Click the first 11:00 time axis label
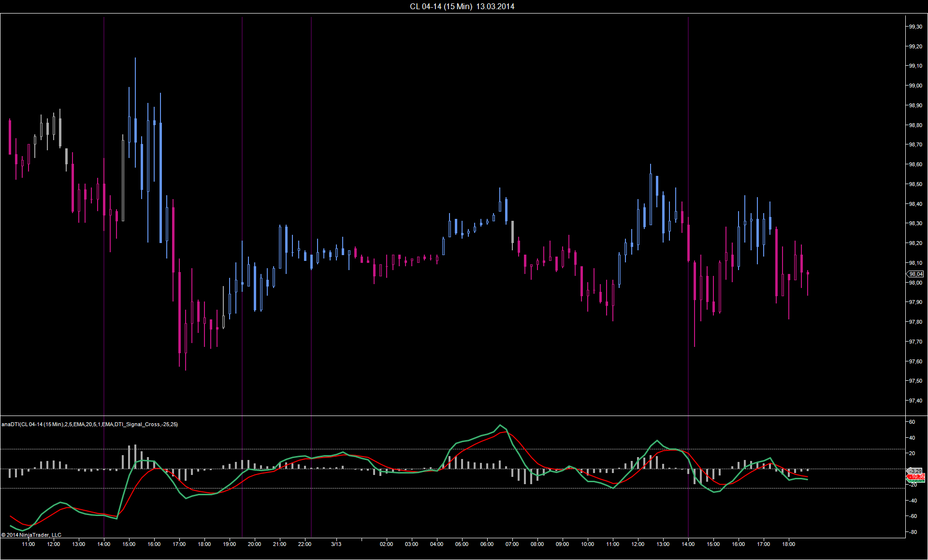 29,544
